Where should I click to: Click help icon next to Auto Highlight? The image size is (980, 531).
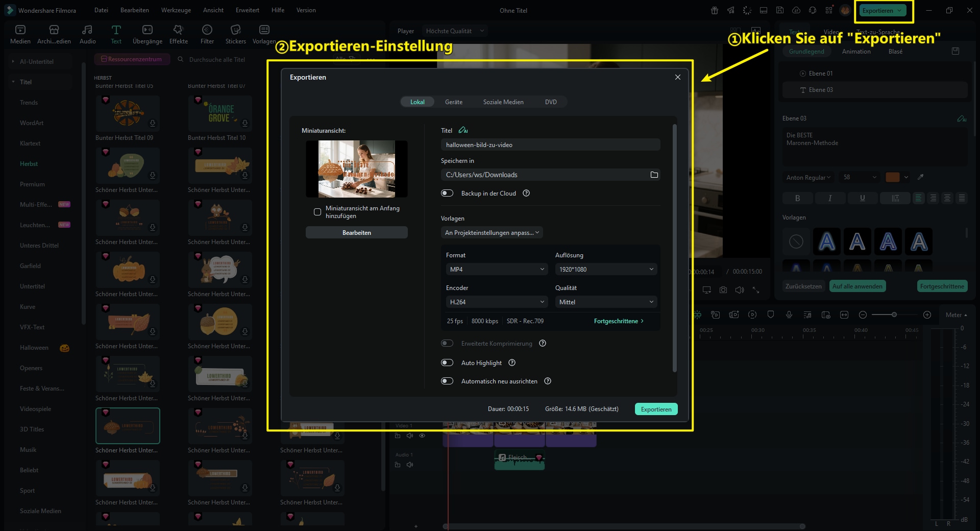point(512,363)
